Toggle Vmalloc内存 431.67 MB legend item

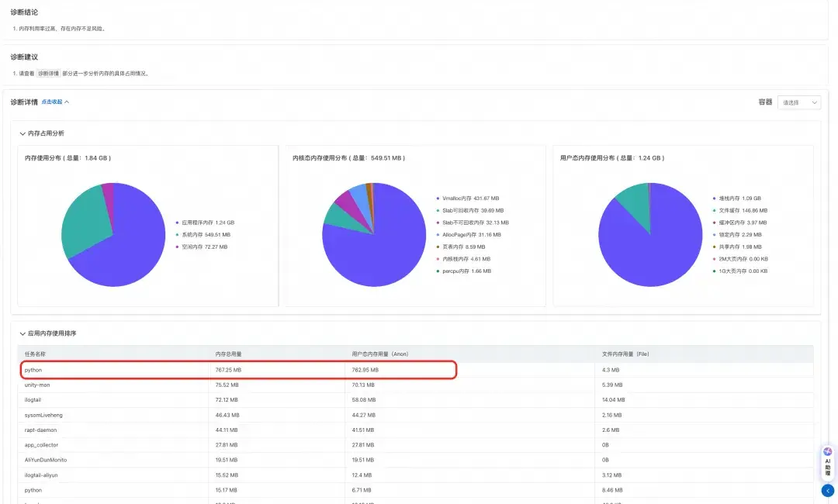click(x=468, y=198)
